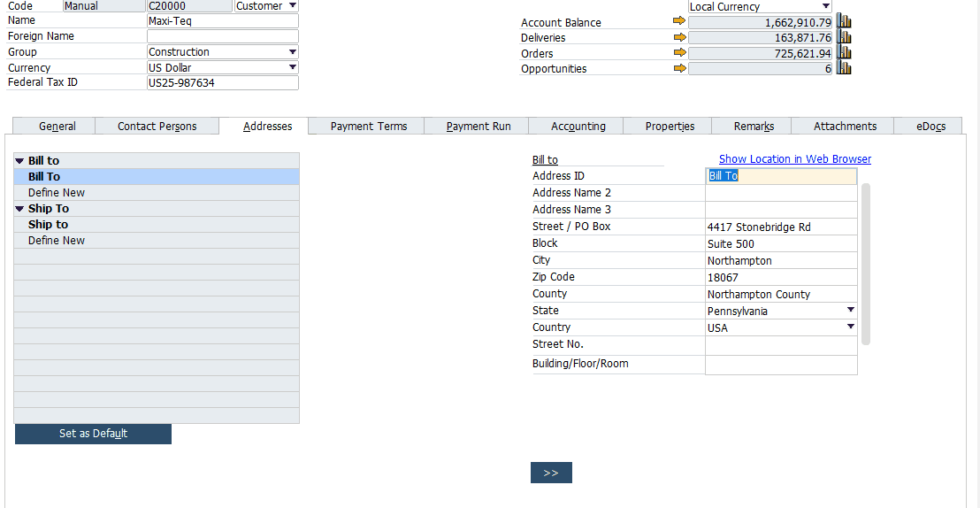980x508 pixels.
Task: Click the Code field C20000
Action: (189, 5)
